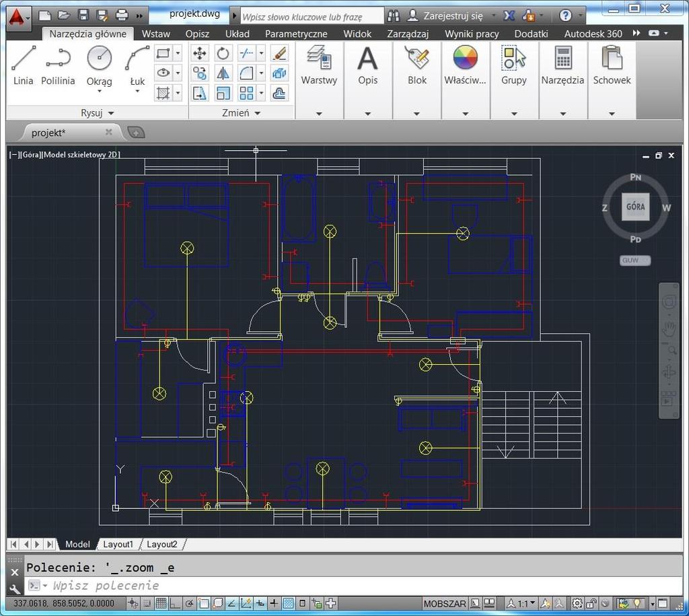Screen dimensions: 689x616
Task: Click the Zarejestruj się sign-in link
Action: (453, 16)
